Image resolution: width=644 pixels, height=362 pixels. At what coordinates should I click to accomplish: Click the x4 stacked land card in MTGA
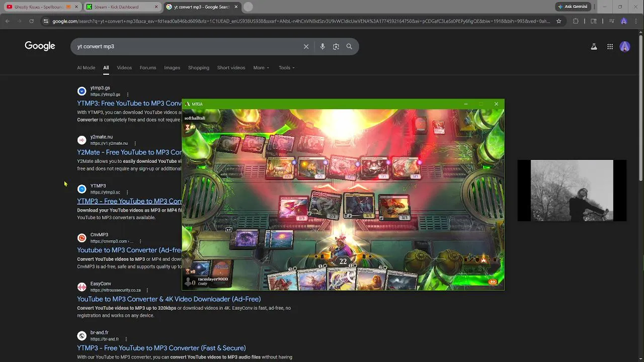click(244, 239)
